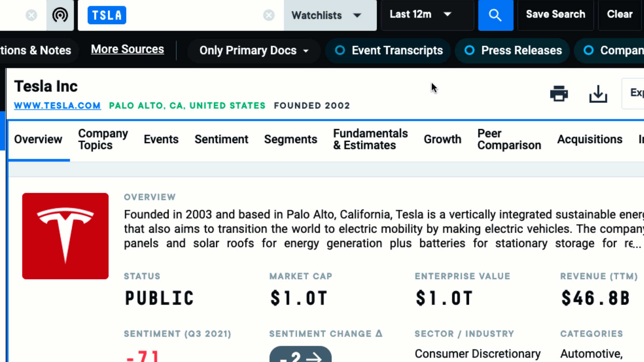Click the Palo Alto, CA location text

coord(187,106)
